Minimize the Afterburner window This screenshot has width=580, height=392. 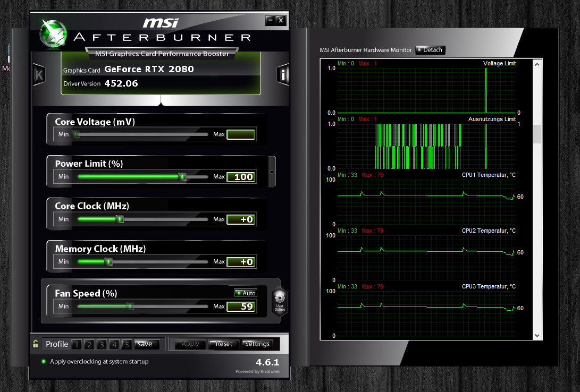coord(271,20)
